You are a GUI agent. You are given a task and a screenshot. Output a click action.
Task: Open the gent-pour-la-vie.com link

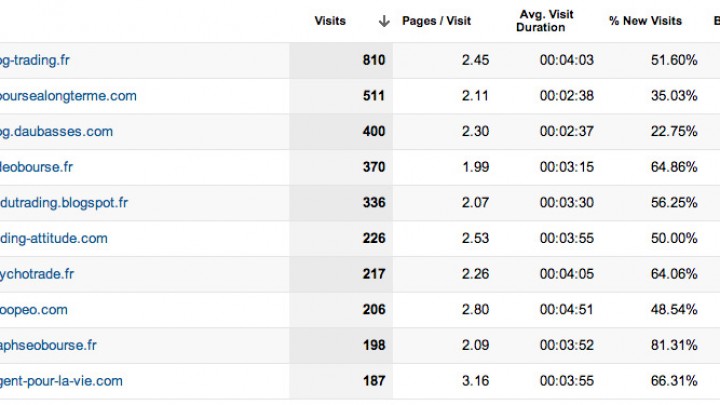tap(61, 381)
